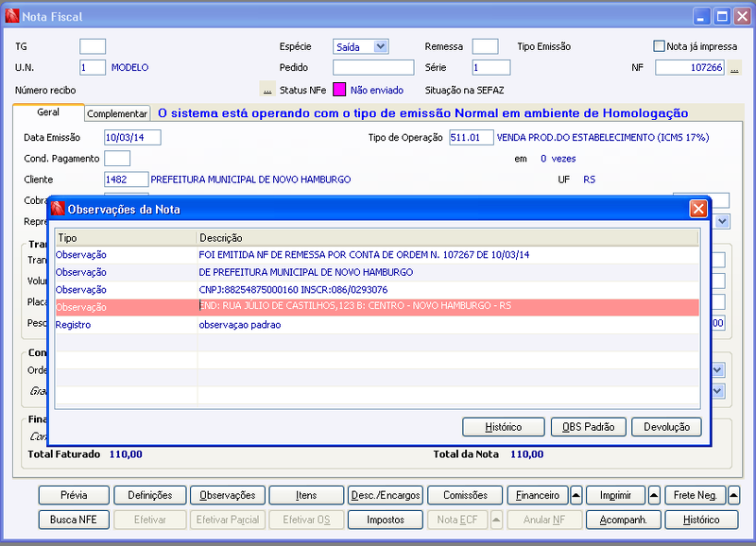Click the Registro type cell
756x546 pixels.
pyautogui.click(x=127, y=325)
